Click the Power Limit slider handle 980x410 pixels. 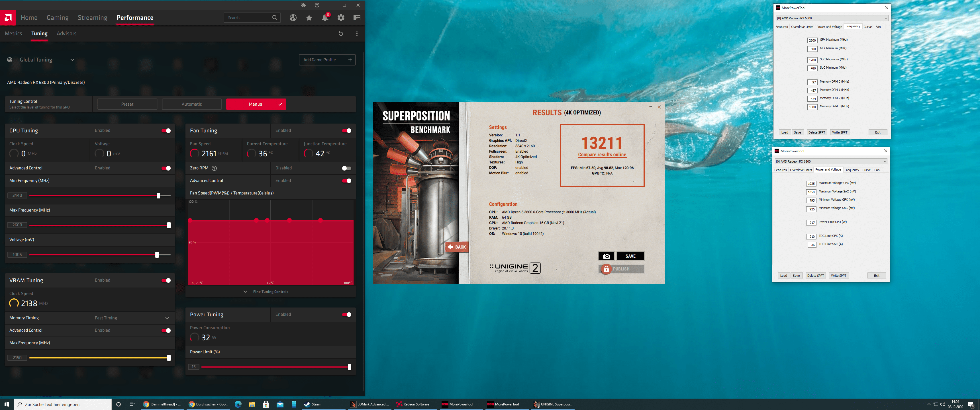[x=349, y=367]
